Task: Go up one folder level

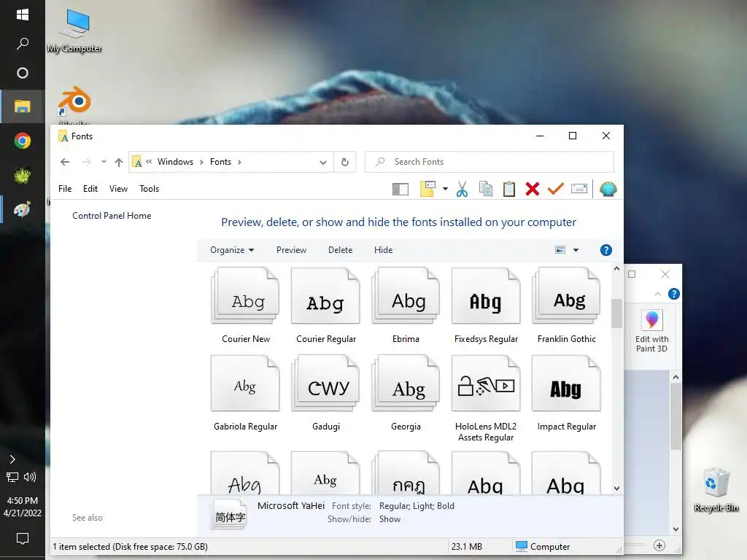Action: click(x=119, y=162)
